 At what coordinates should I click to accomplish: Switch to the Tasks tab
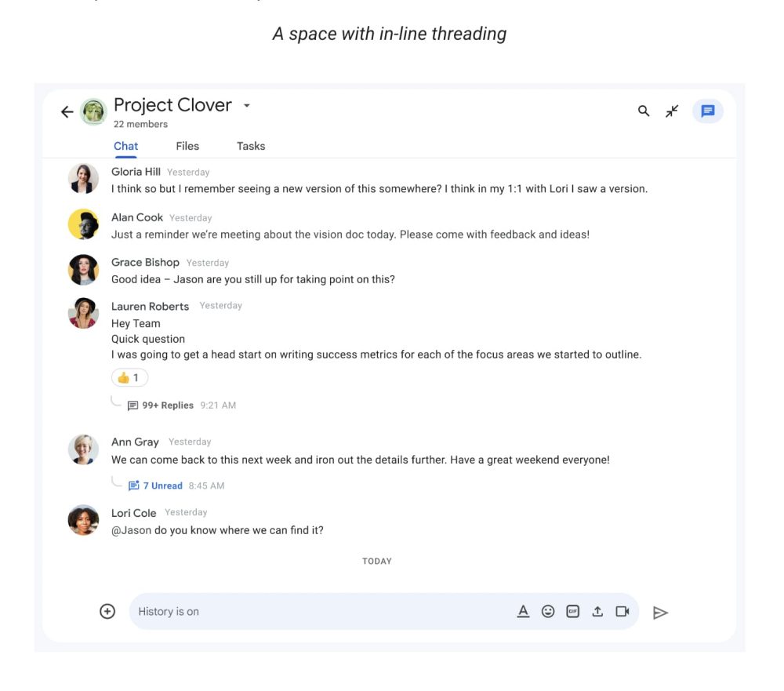coord(251,146)
